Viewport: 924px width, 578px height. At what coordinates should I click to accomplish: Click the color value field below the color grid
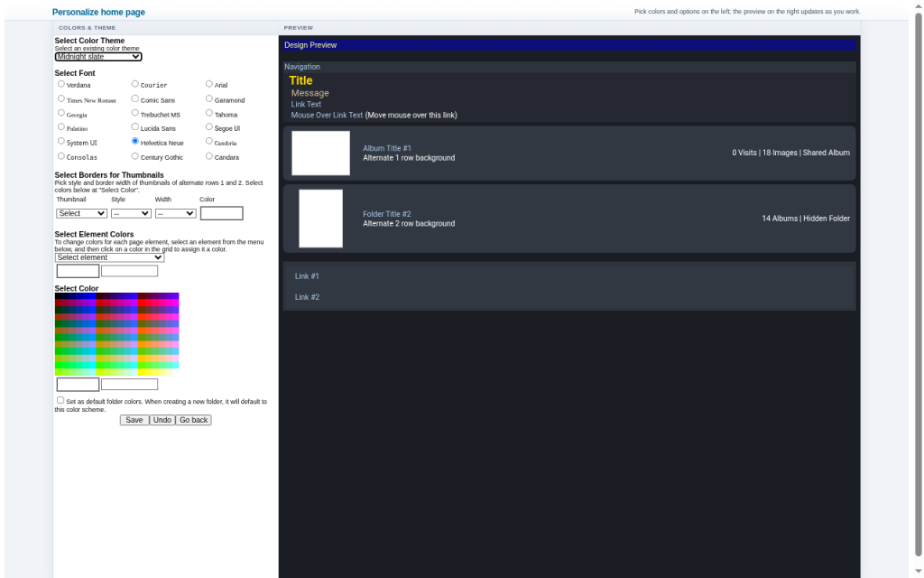pyautogui.click(x=130, y=385)
